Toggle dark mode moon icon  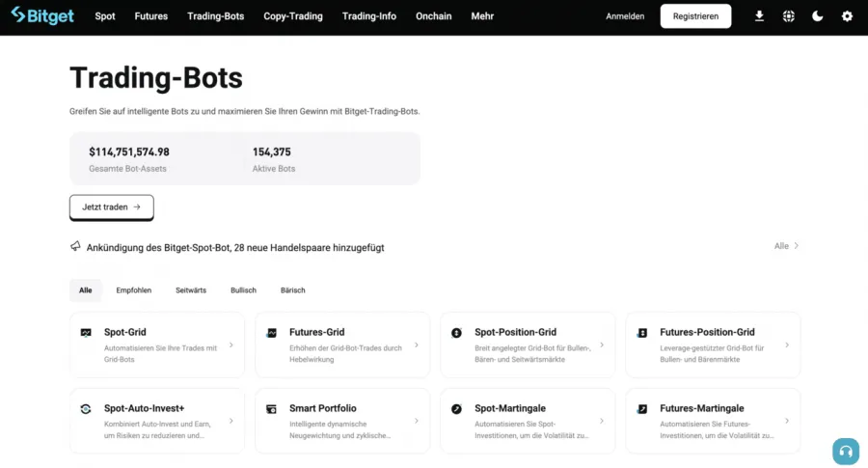tap(818, 16)
